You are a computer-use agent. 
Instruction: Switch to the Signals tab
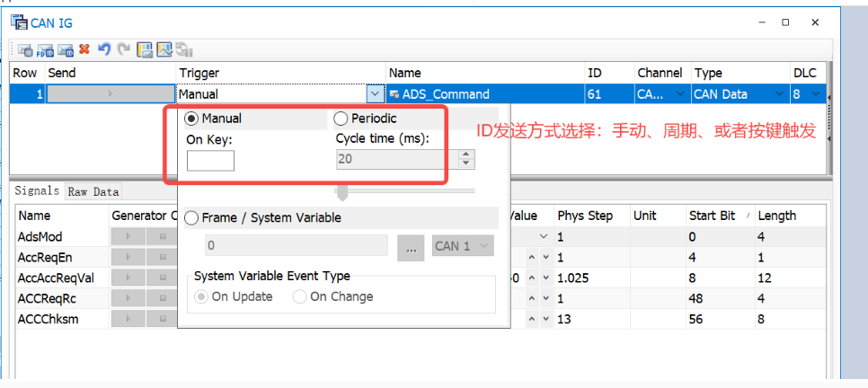click(x=37, y=190)
